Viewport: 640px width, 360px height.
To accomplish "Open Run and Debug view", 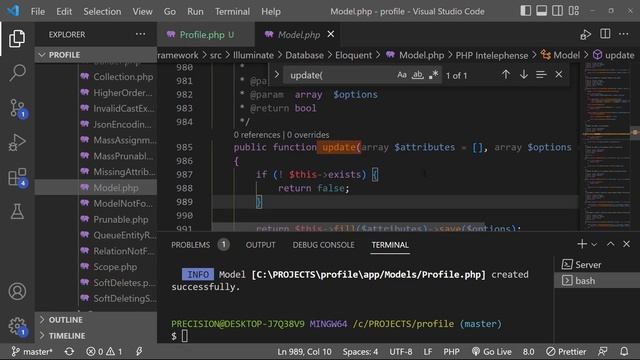I will pos(17,143).
